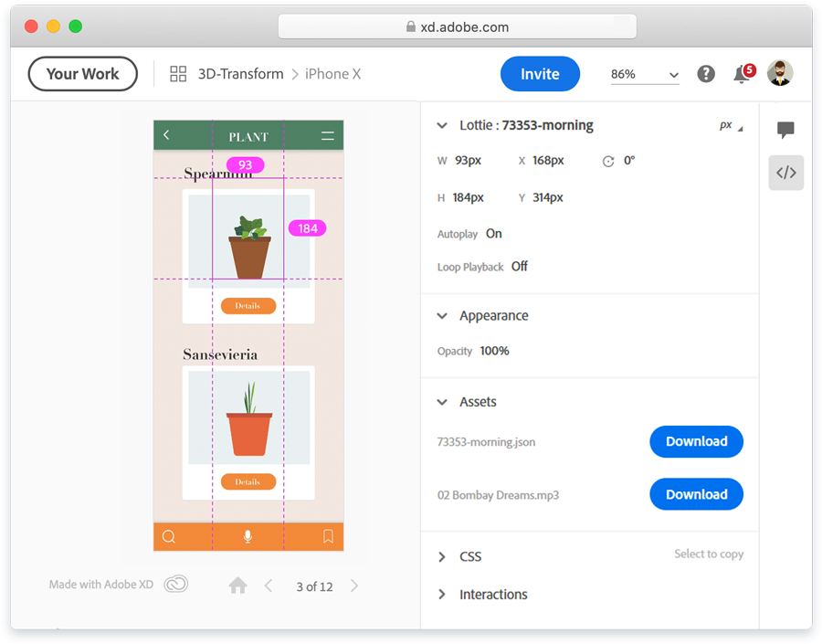Download the 73353-morning.json asset
This screenshot has width=822, height=644.
tap(696, 441)
